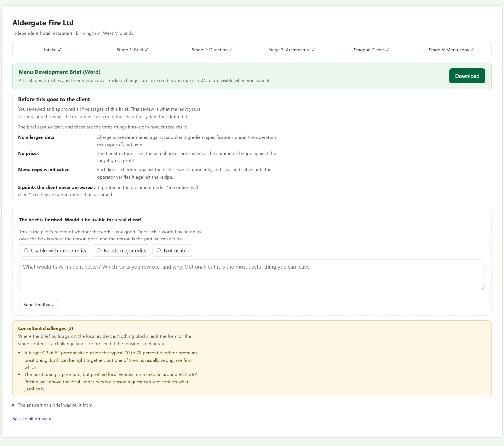The height and width of the screenshot is (446, 504).
Task: View the Stage 4: Dishes tab
Action: [371, 50]
